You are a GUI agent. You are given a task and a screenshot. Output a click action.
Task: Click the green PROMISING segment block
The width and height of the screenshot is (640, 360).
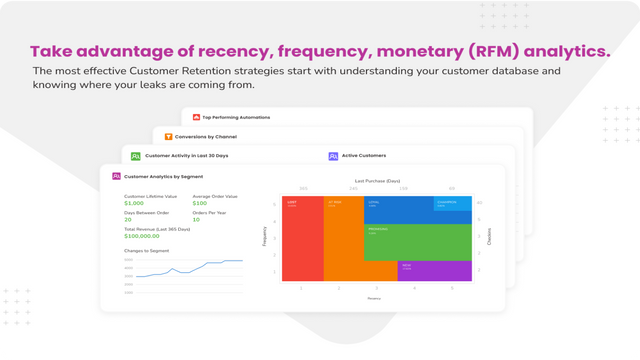pyautogui.click(x=418, y=242)
